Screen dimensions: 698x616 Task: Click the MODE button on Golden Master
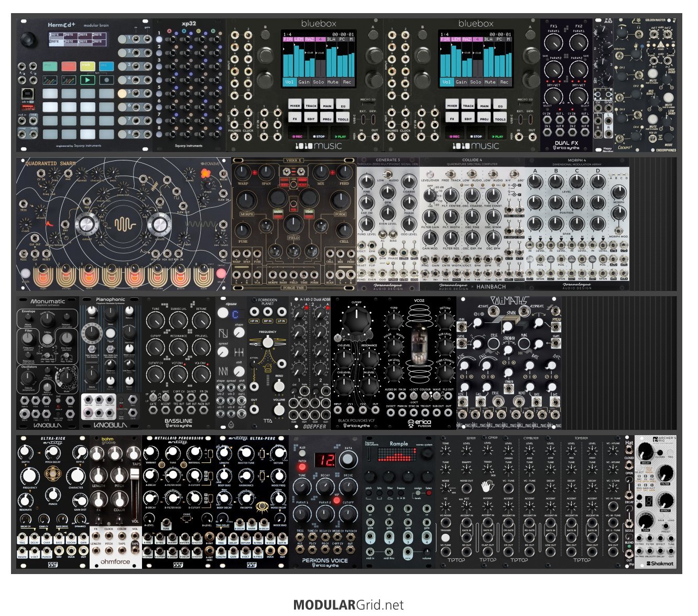669,136
